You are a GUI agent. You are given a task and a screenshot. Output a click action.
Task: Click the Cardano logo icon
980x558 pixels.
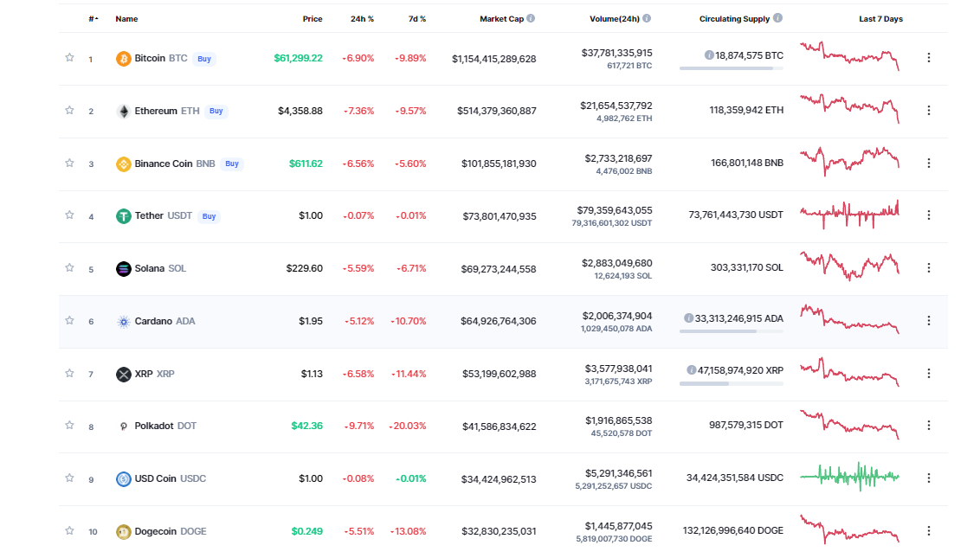coord(124,322)
